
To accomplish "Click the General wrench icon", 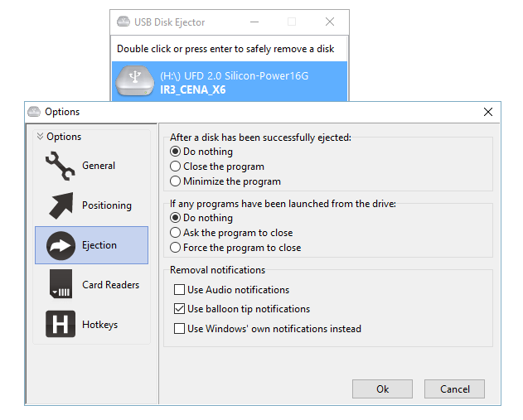I will point(61,167).
